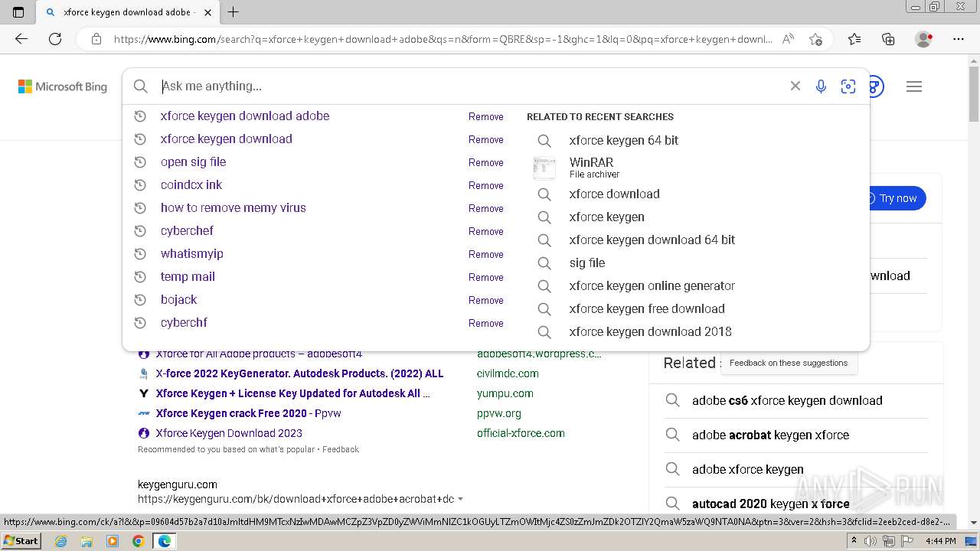View site information lock icon
980x551 pixels.
point(96,39)
